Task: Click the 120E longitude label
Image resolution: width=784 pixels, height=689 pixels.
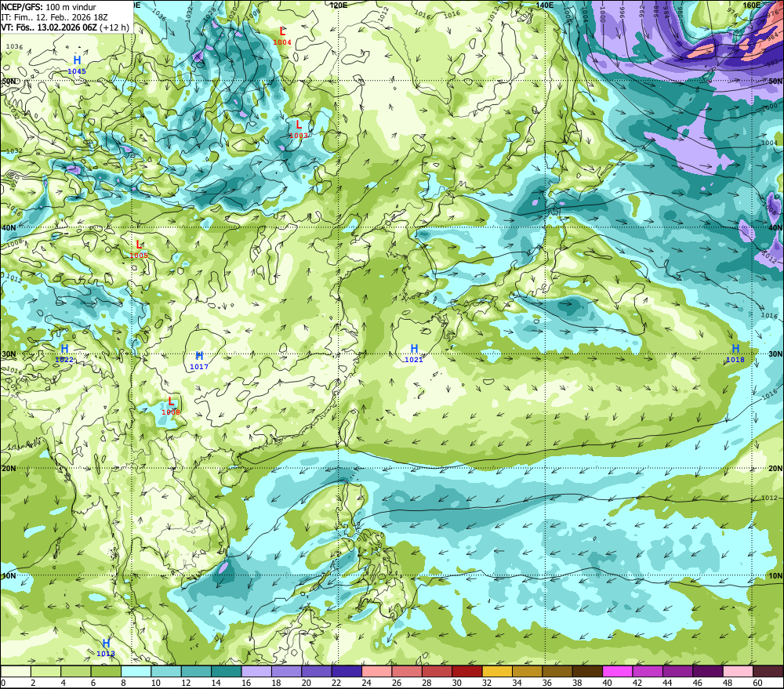Action: point(339,5)
